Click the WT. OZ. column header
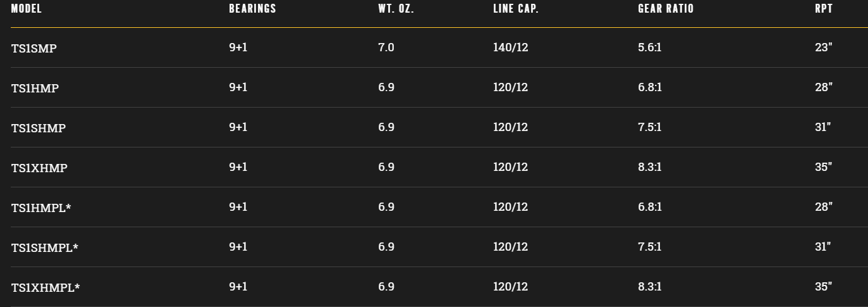The image size is (868, 307). coord(396,9)
